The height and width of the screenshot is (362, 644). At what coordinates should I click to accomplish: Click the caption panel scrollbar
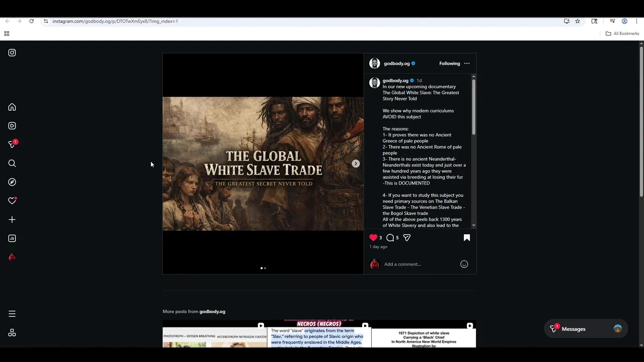473,107
